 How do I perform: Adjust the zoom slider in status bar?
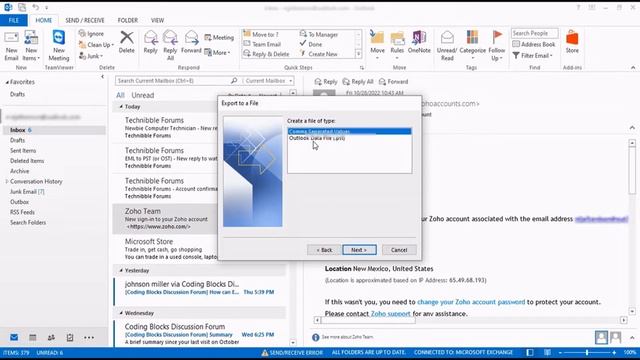587,352
